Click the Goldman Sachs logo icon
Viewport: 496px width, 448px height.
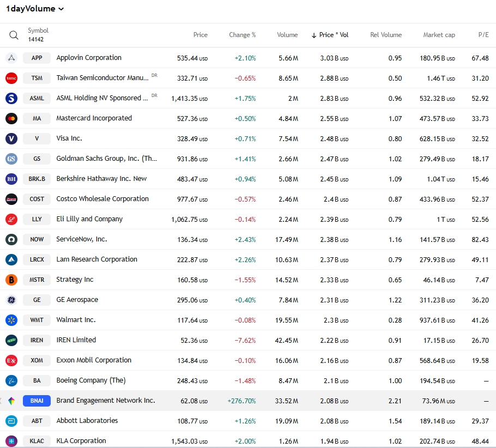point(11,159)
